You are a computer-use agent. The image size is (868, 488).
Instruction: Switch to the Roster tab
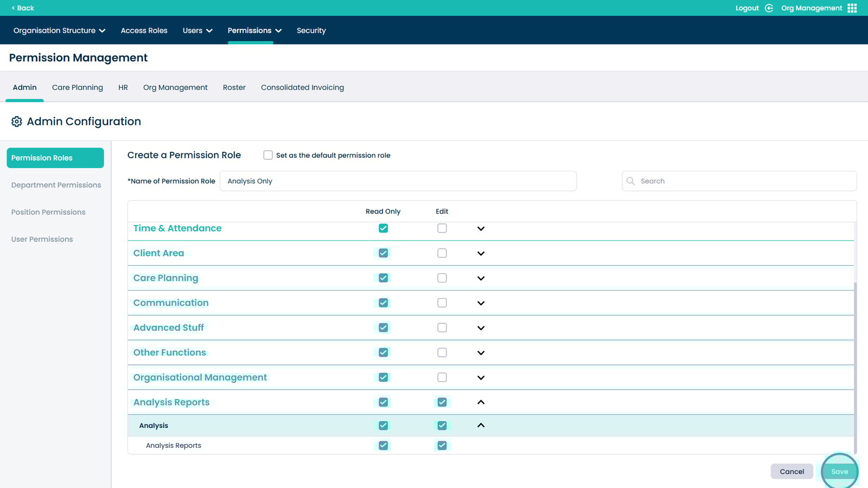(x=234, y=87)
